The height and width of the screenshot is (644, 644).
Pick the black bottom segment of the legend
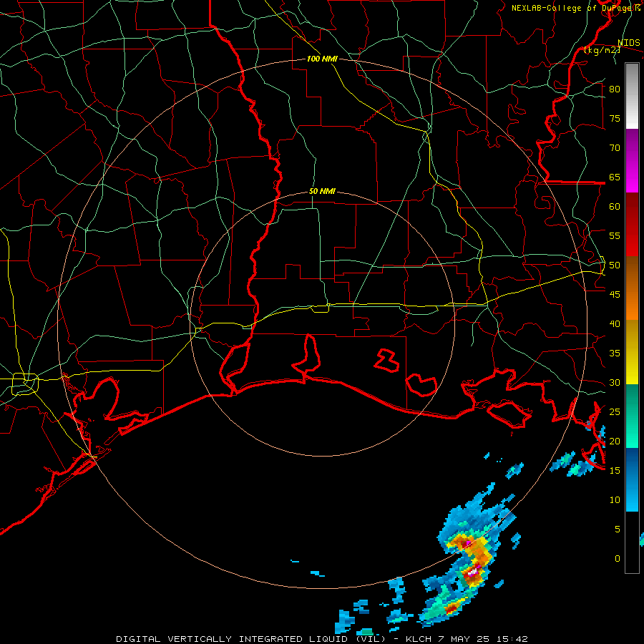point(632,542)
